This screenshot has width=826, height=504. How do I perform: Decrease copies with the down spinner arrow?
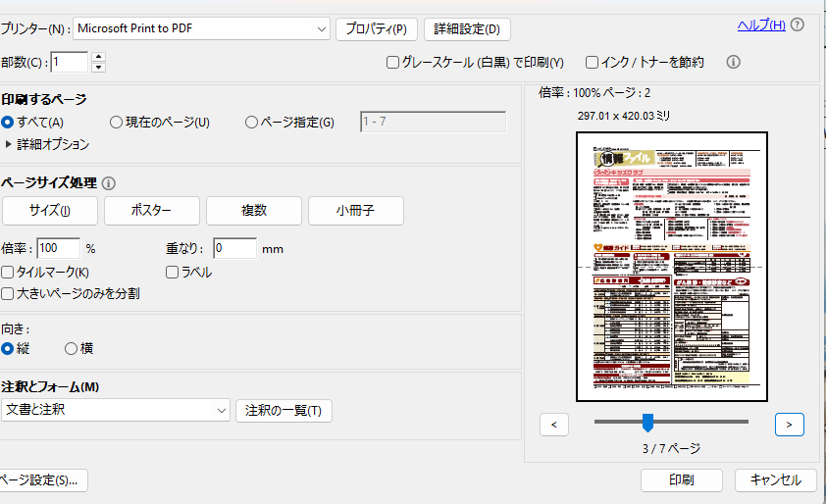(98, 68)
